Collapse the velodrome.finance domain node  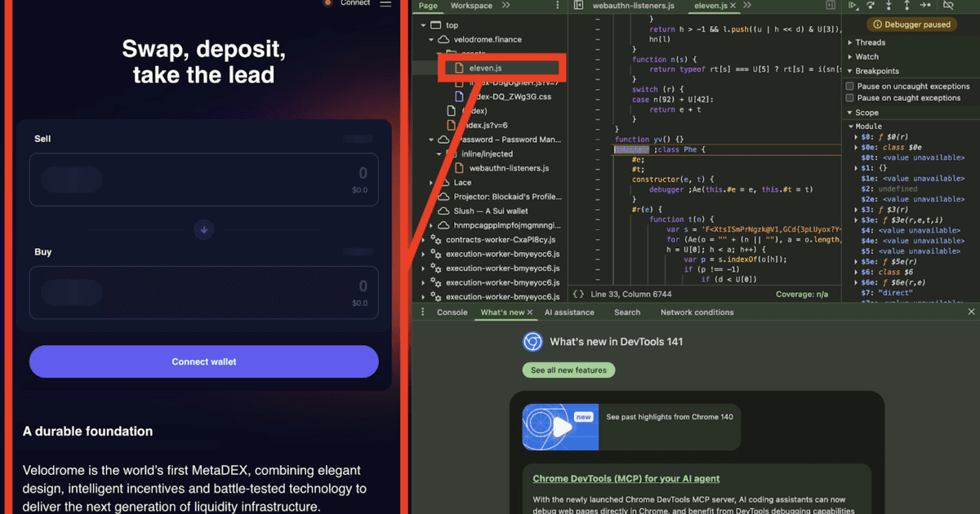click(x=432, y=39)
